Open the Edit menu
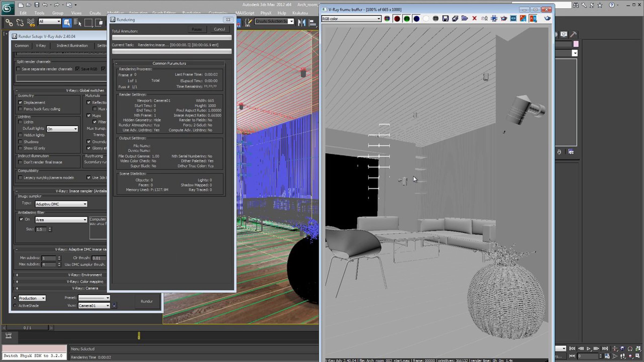The width and height of the screenshot is (644, 362). [x=23, y=13]
